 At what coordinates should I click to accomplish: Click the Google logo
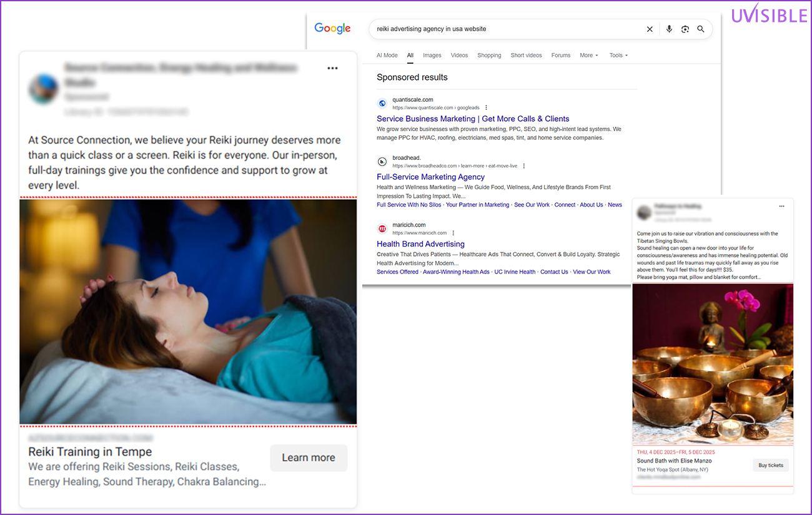(332, 29)
